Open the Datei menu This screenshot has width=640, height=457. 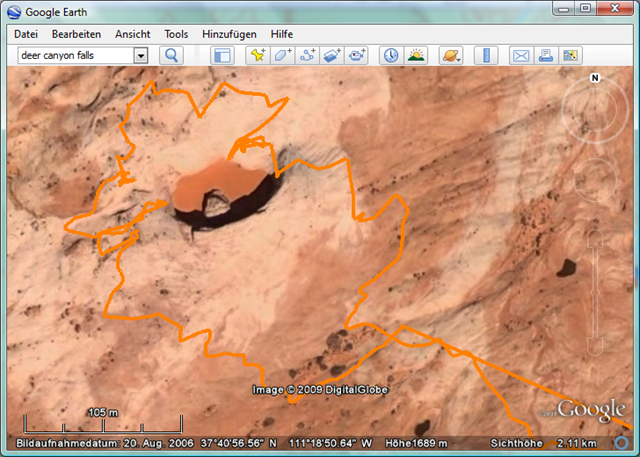(x=26, y=34)
